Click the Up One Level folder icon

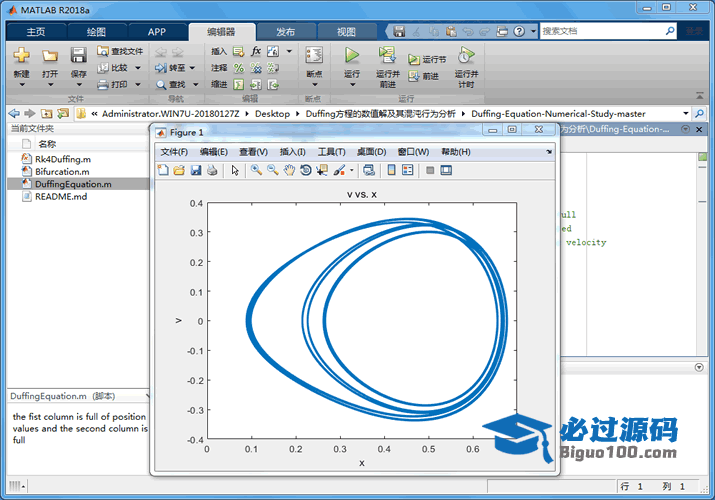click(46, 113)
